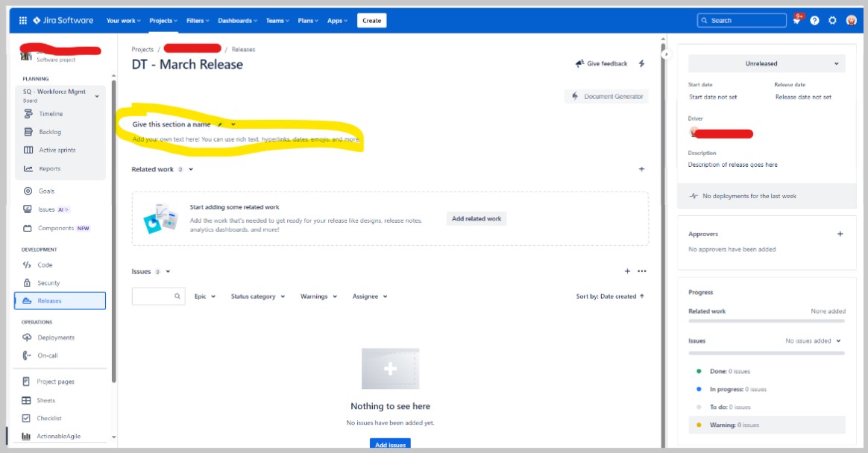Check the Related work progress bar

(766, 321)
